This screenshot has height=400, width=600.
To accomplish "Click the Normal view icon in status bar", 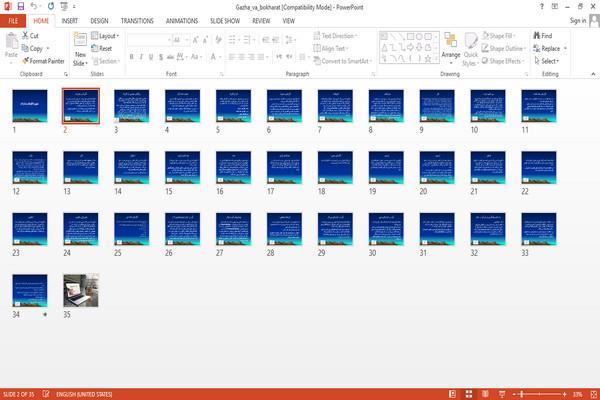I will tap(452, 394).
